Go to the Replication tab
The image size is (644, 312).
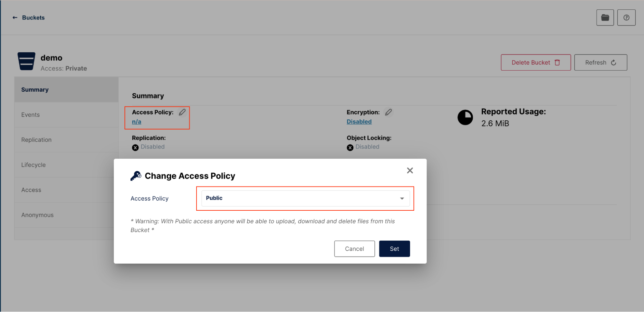[x=36, y=140]
